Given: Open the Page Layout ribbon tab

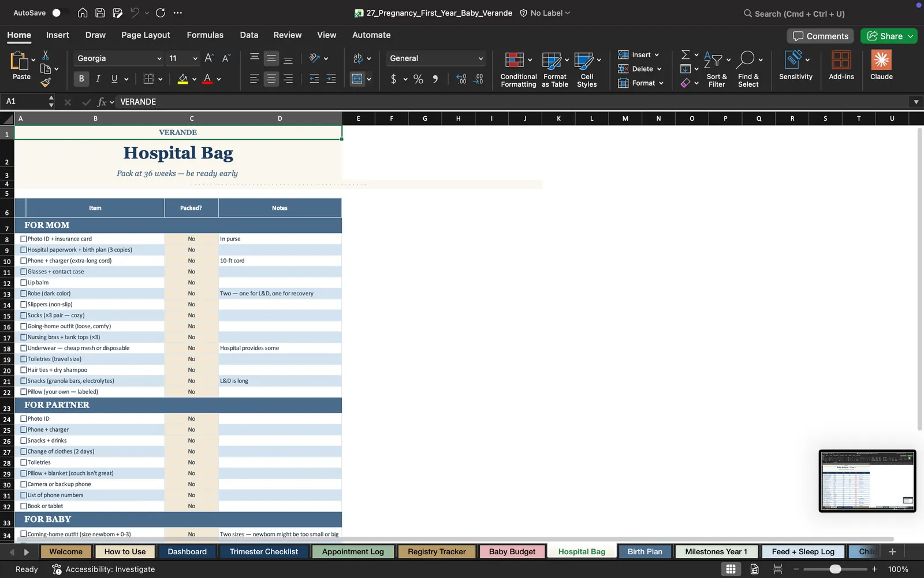Looking at the screenshot, I should click(146, 35).
